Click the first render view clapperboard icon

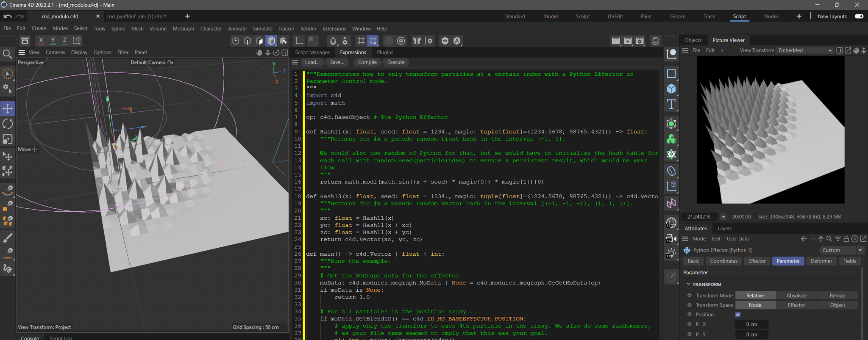[x=616, y=41]
